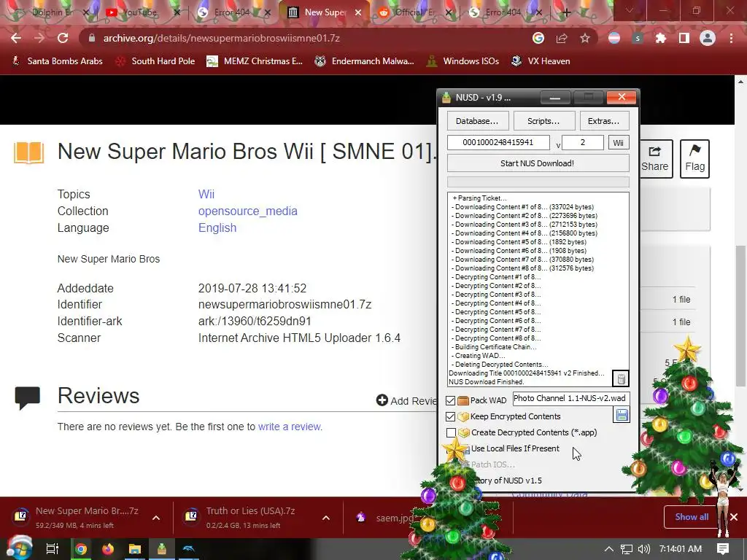Open the share page icon in address bar
The image size is (747, 560).
point(562,38)
